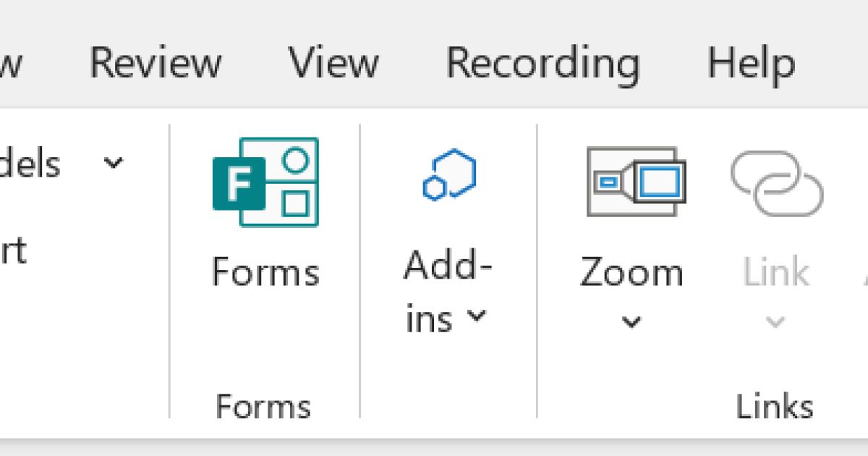The image size is (868, 456).
Task: Click the blue hexagon Add-ins icon
Action: point(449,174)
